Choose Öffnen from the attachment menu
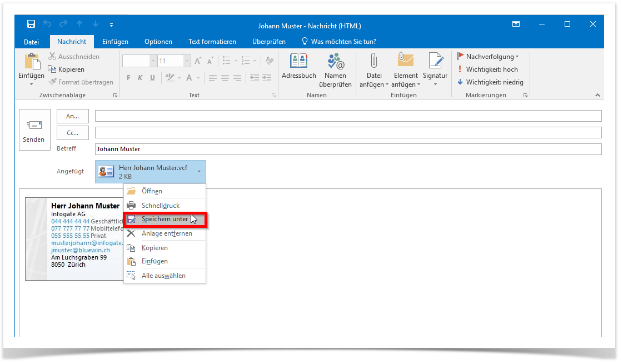 pyautogui.click(x=165, y=191)
